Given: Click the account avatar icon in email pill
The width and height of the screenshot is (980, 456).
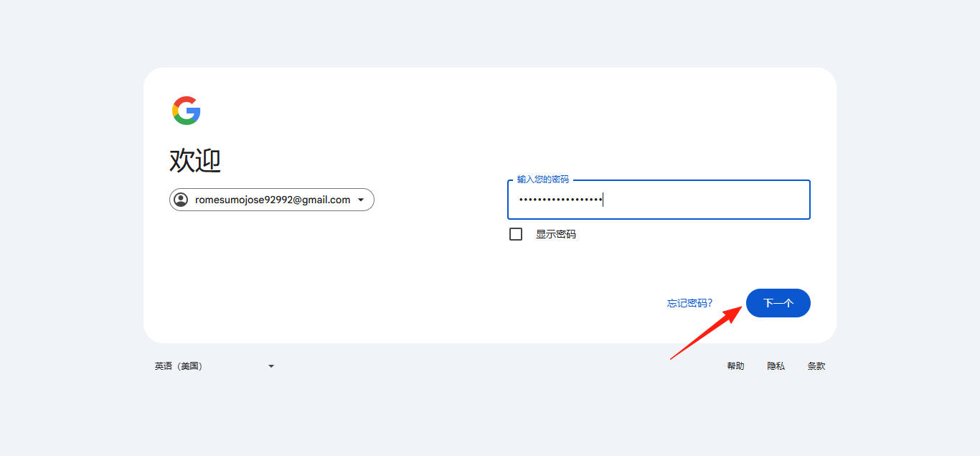Looking at the screenshot, I should 182,200.
